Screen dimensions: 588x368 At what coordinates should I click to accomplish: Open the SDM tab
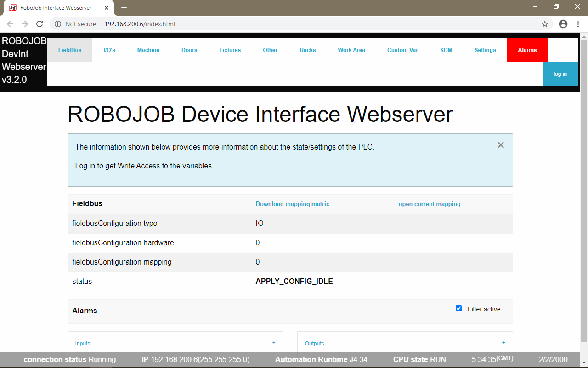pos(446,50)
